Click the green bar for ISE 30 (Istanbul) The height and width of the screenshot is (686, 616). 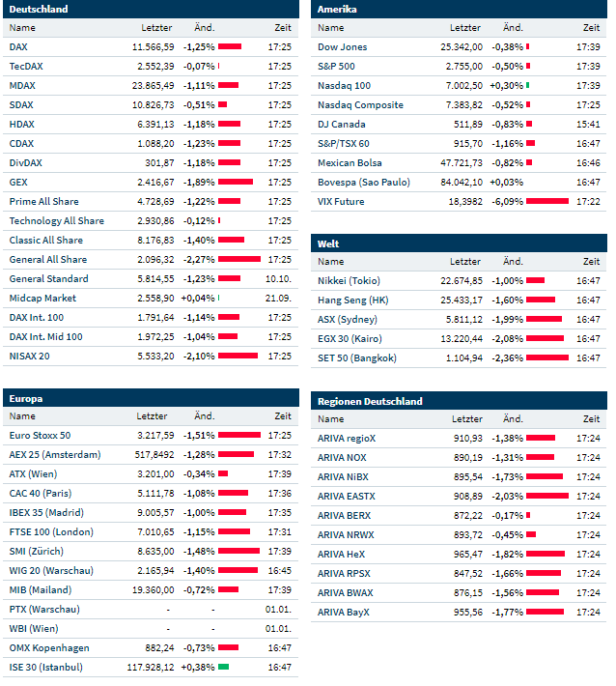[223, 667]
